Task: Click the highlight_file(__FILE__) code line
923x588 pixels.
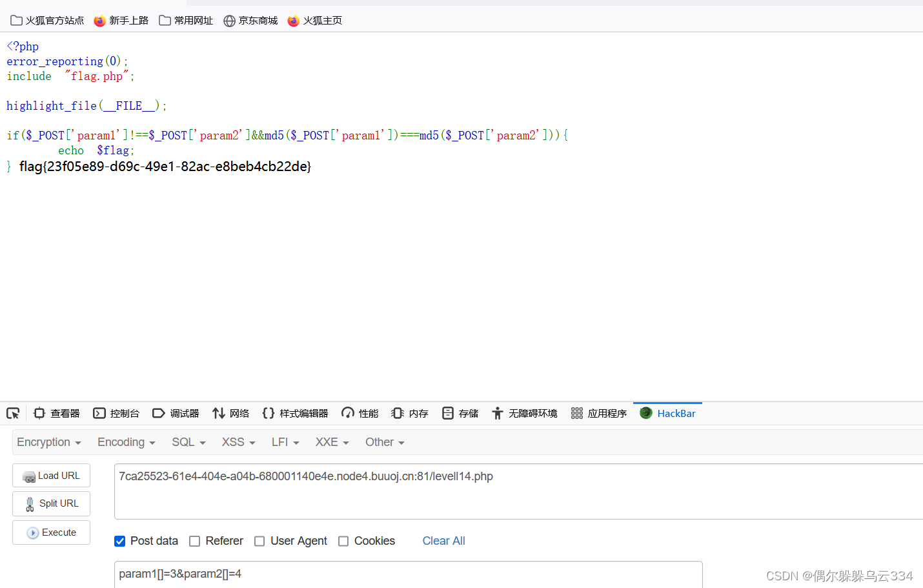Action: point(86,106)
